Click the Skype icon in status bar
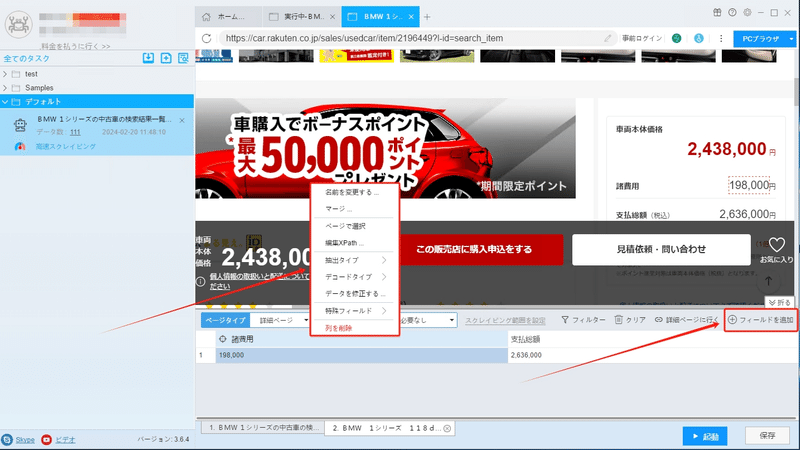Viewport: 800px width, 450px height. 7,439
